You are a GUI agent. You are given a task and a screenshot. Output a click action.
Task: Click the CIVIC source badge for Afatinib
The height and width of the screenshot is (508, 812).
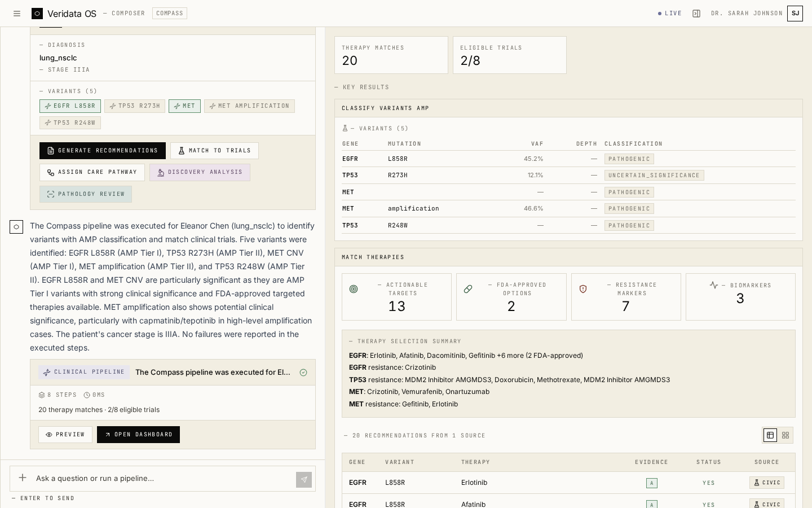767,504
